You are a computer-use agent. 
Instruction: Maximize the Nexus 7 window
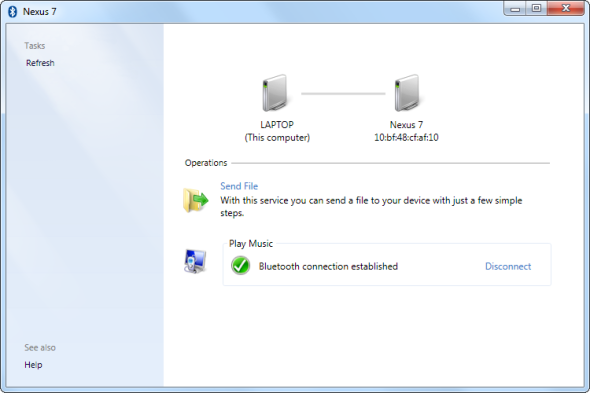point(536,8)
